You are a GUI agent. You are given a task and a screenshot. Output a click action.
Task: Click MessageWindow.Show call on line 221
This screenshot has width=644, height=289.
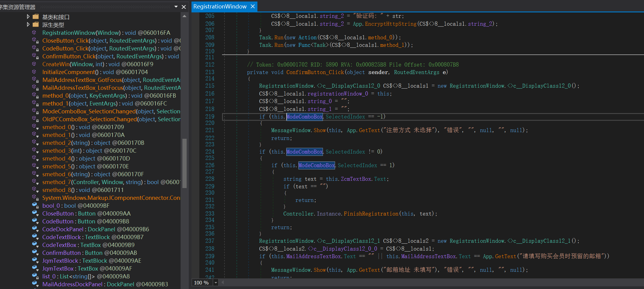(299, 130)
